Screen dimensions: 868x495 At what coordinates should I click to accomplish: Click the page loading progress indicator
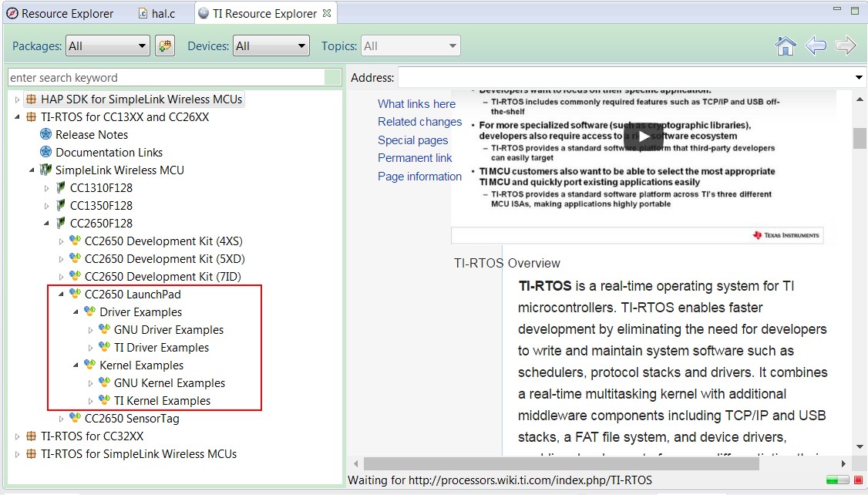point(838,480)
